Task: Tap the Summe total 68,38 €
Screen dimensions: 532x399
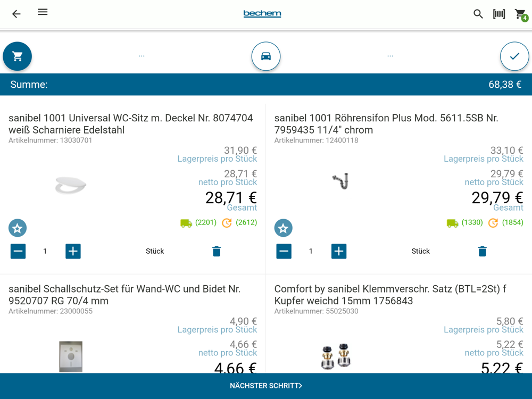Action: click(x=505, y=85)
